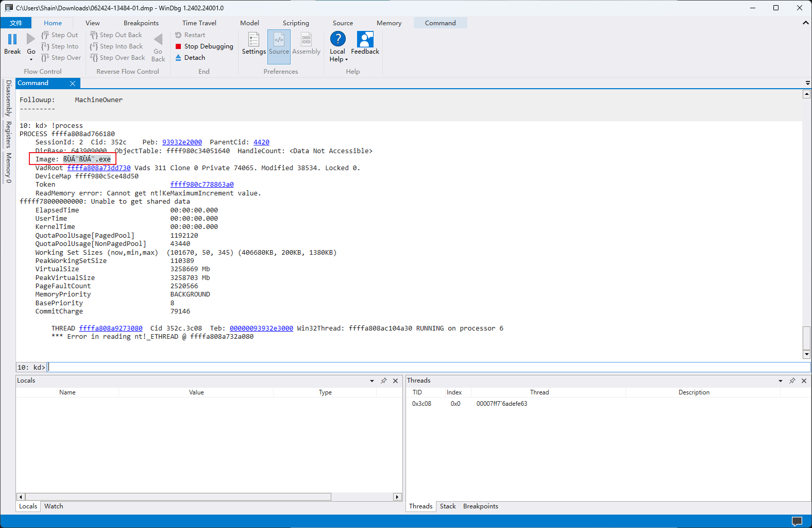Open the Go dropdown arrow
The image size is (812, 528).
point(31,59)
